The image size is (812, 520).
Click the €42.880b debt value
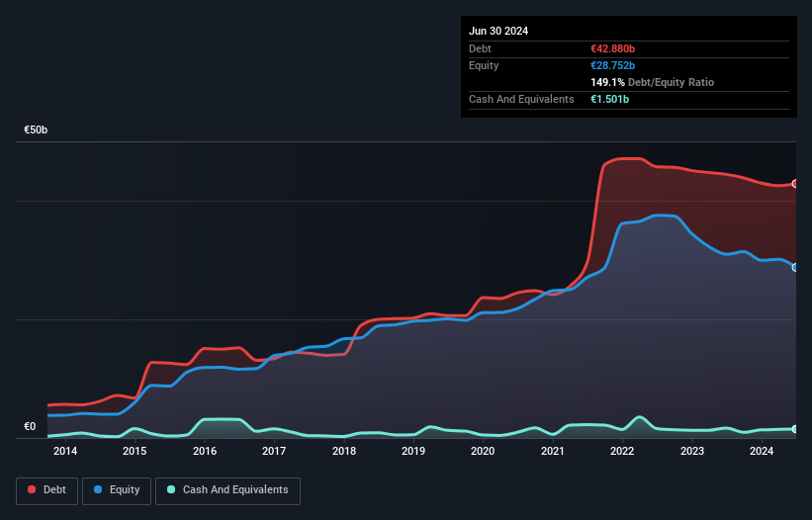click(x=612, y=48)
